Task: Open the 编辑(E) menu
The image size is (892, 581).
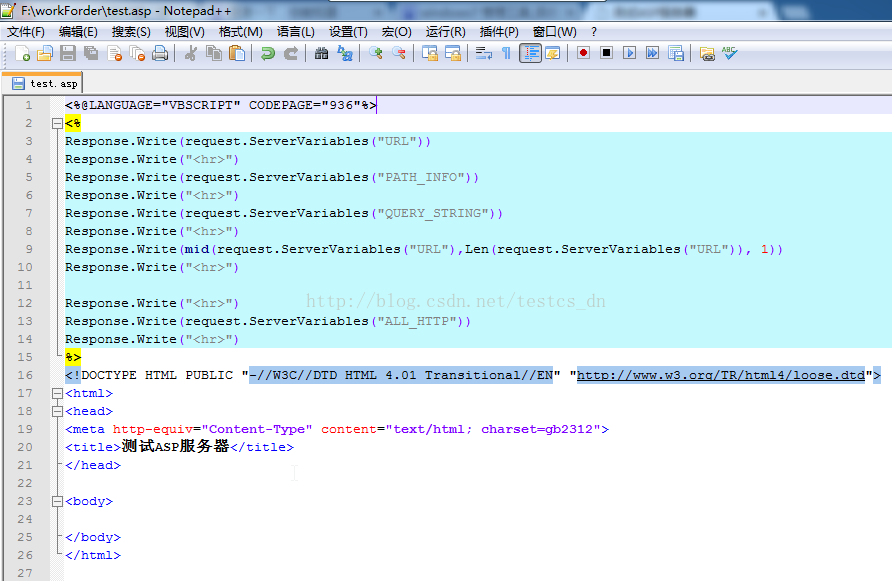Action: click(79, 32)
